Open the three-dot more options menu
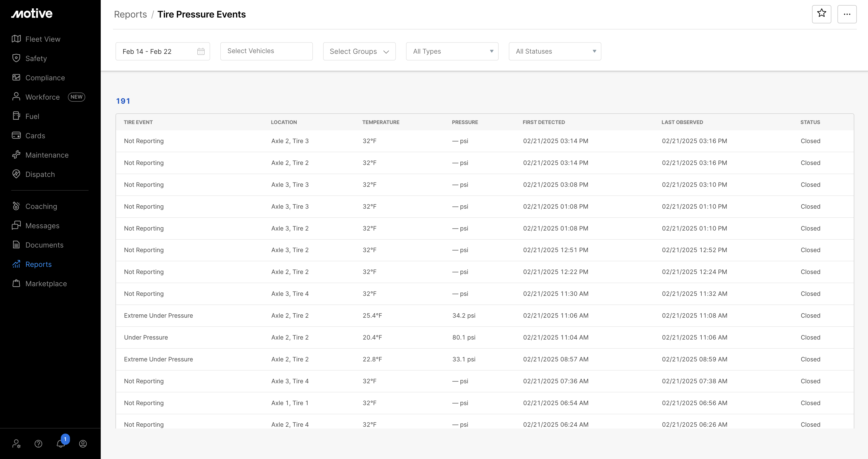This screenshot has height=459, width=868. point(847,14)
